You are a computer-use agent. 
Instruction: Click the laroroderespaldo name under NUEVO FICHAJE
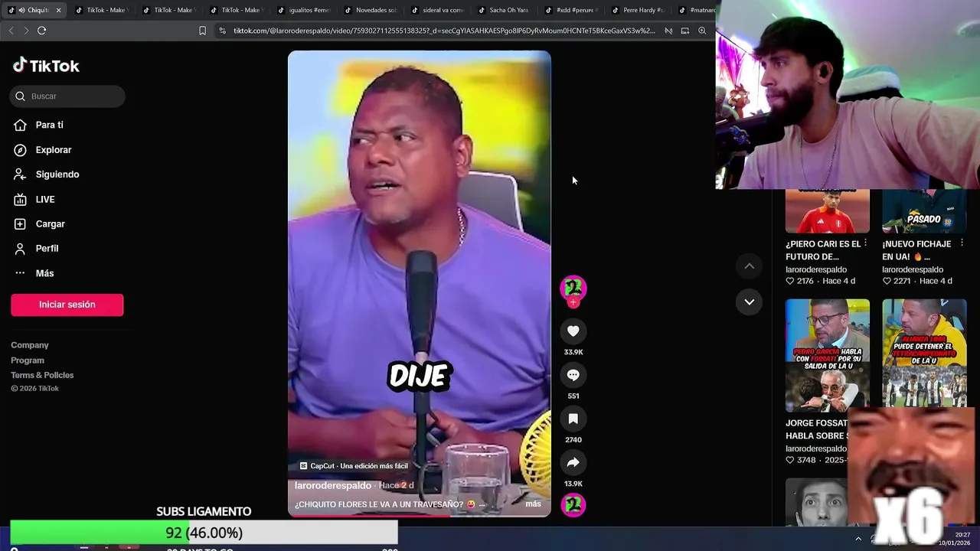[x=913, y=269]
